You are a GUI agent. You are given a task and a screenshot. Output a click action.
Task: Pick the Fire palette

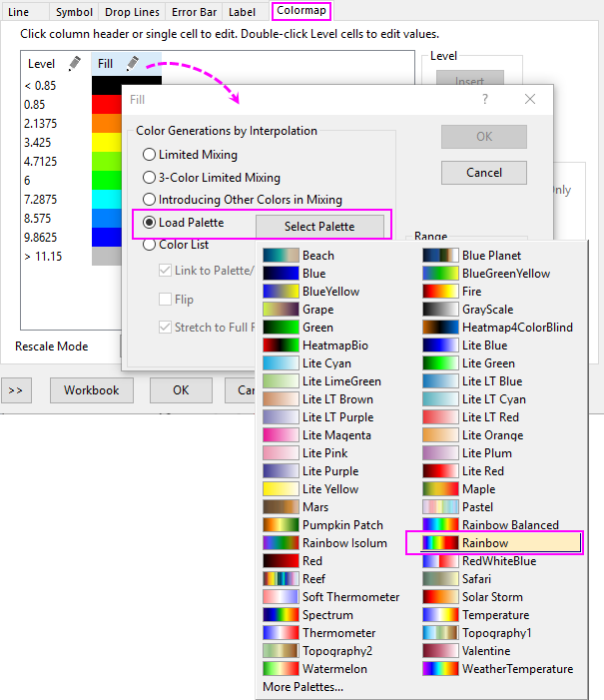(452, 292)
